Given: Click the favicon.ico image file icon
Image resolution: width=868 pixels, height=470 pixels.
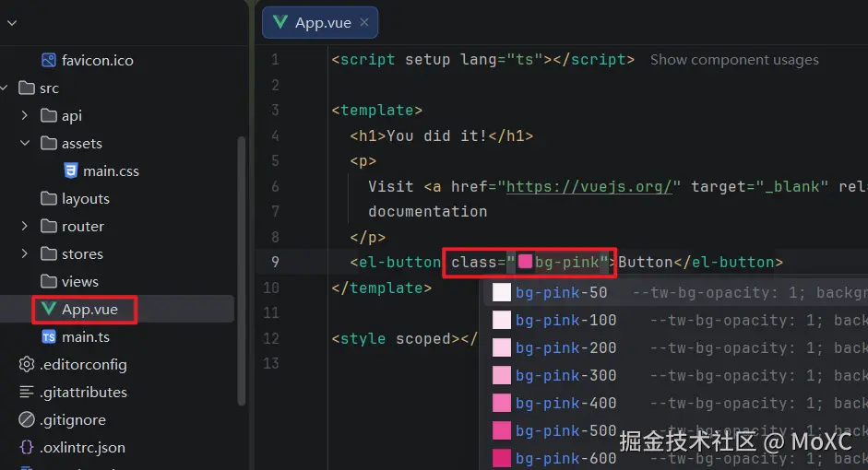Looking at the screenshot, I should tap(49, 60).
